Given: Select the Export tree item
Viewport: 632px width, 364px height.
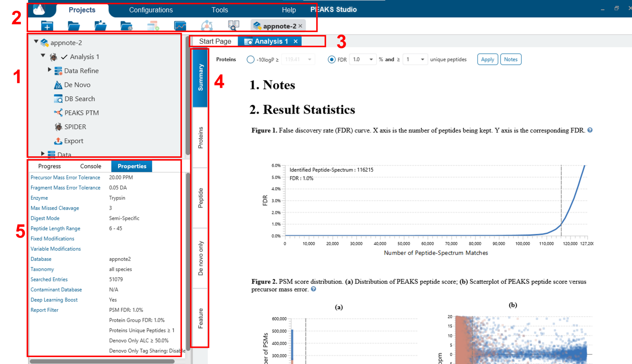Looking at the screenshot, I should pyautogui.click(x=73, y=141).
